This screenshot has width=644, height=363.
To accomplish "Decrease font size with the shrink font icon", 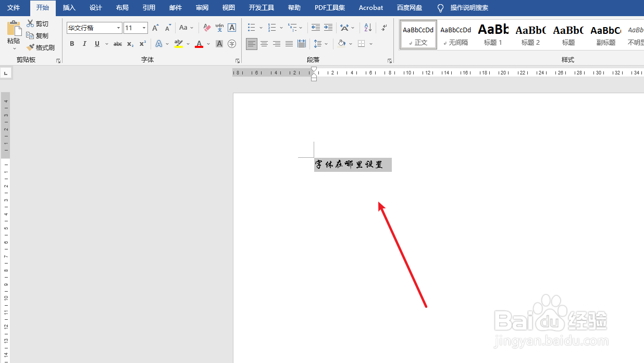I will coord(168,28).
